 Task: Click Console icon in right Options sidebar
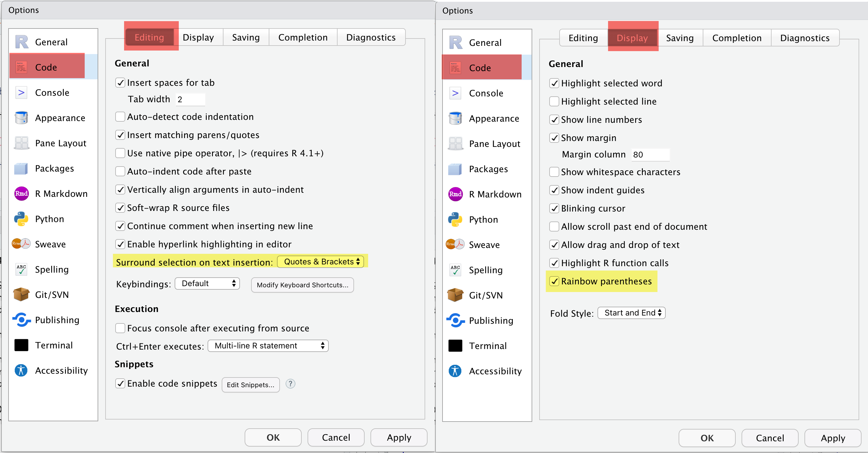455,93
